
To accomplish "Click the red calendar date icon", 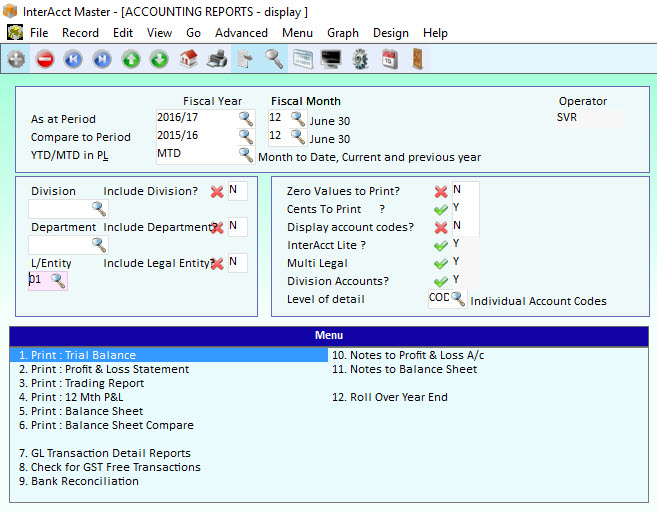I will [389, 59].
